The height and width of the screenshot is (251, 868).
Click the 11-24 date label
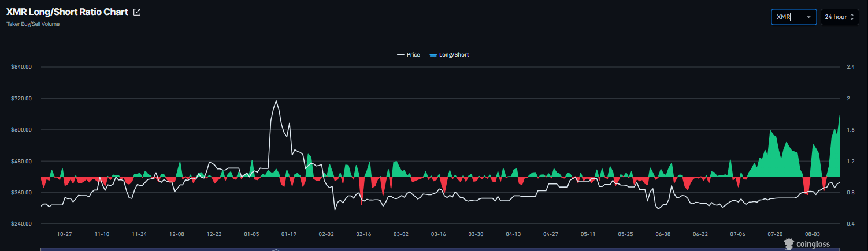pos(139,234)
